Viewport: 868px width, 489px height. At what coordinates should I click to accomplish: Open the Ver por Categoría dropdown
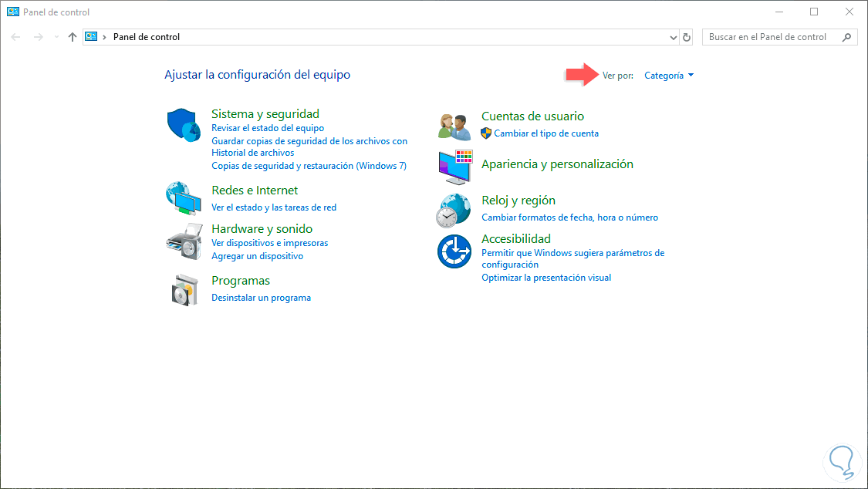click(669, 76)
